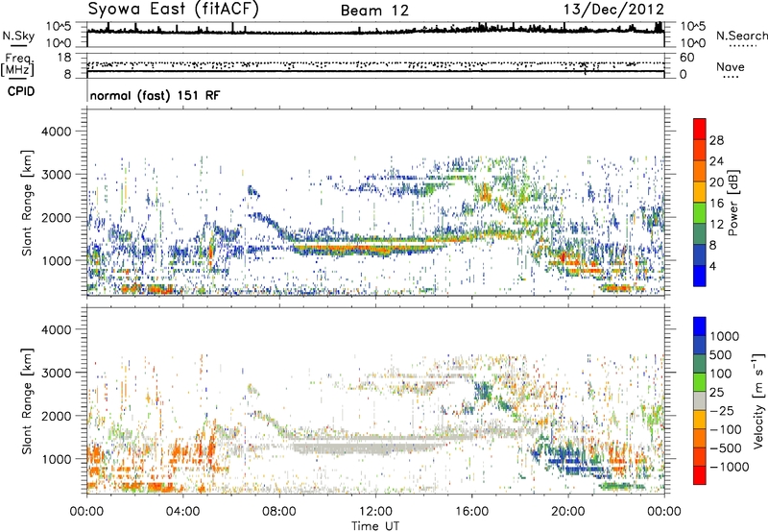768x532 pixels.
Task: Click the '12:00' time tick label
Action: click(x=375, y=512)
